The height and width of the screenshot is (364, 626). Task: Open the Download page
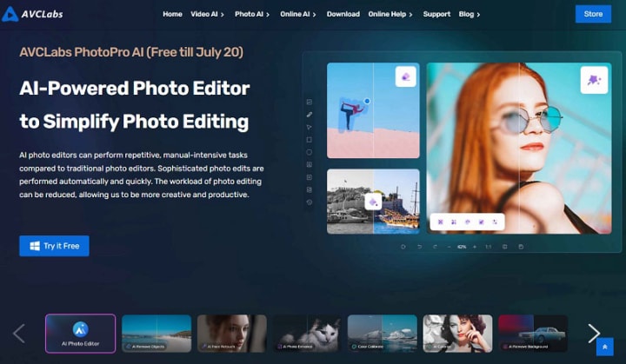(343, 14)
